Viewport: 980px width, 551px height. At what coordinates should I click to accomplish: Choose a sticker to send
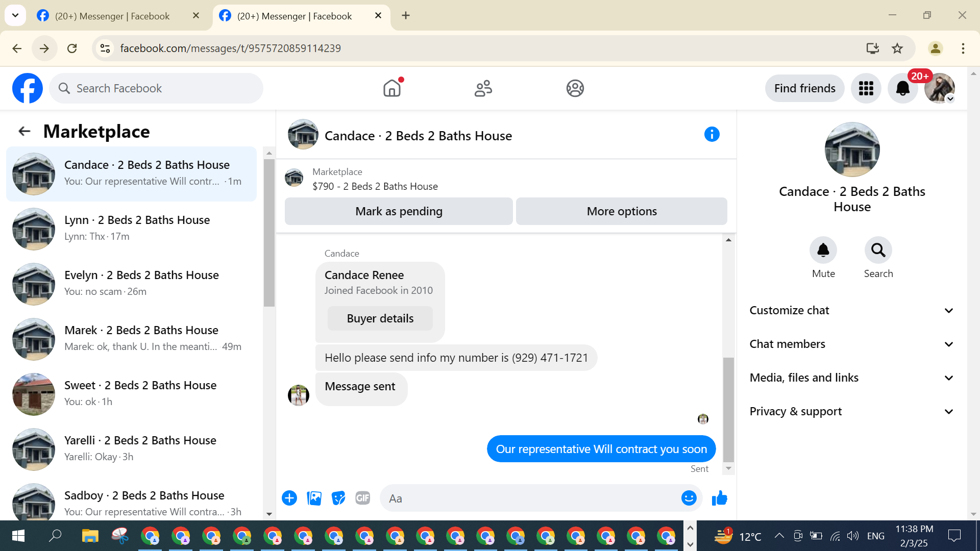pos(338,498)
